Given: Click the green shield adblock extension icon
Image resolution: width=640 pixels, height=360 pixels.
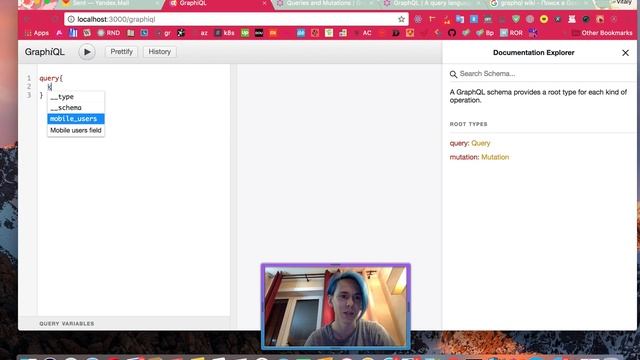Looking at the screenshot, I should pyautogui.click(x=516, y=19).
